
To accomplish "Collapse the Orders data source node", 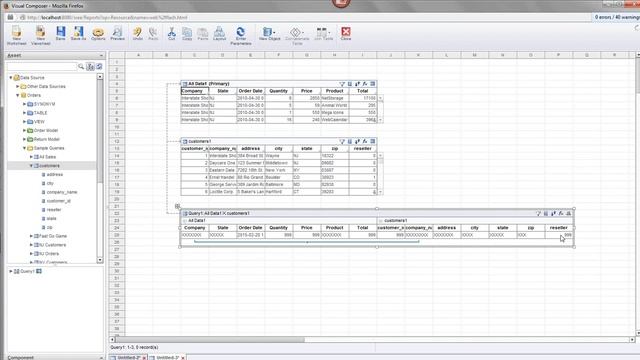I will click(18, 95).
